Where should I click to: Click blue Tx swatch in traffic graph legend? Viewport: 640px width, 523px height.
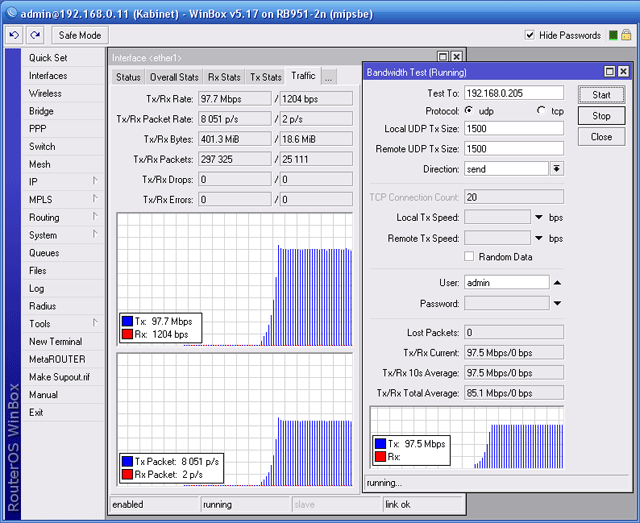pos(127,321)
